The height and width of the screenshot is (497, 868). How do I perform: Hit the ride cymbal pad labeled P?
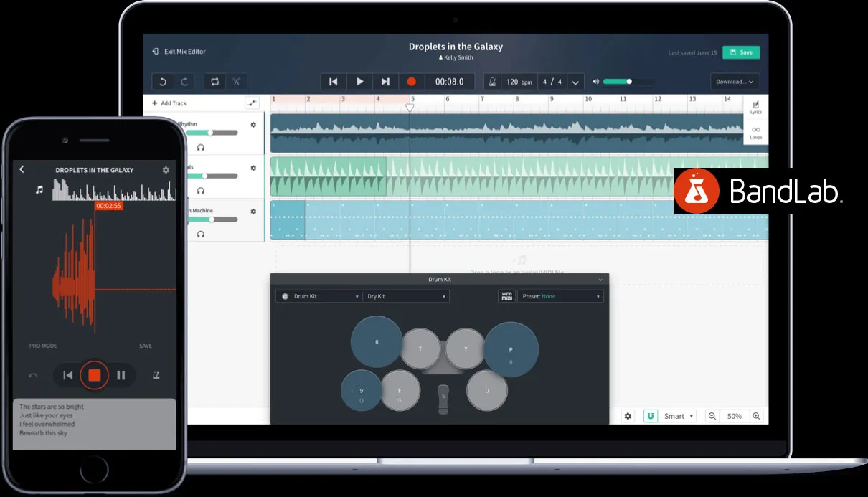(511, 349)
